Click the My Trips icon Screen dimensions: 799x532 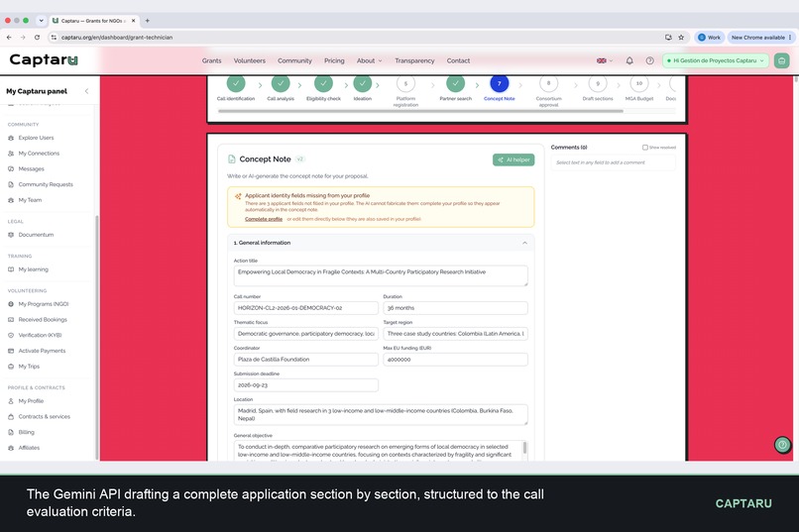(x=11, y=366)
